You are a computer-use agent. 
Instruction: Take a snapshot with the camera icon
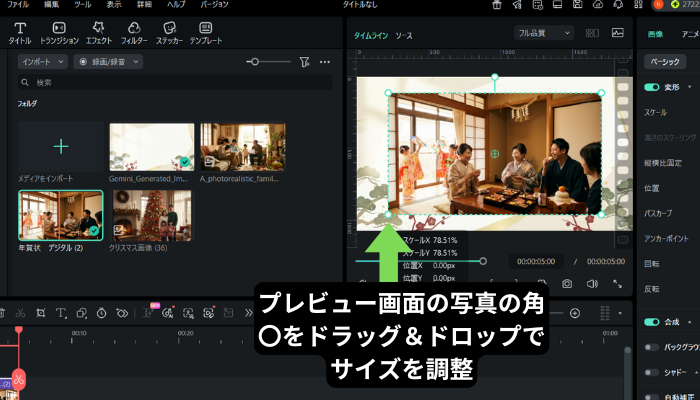(567, 284)
